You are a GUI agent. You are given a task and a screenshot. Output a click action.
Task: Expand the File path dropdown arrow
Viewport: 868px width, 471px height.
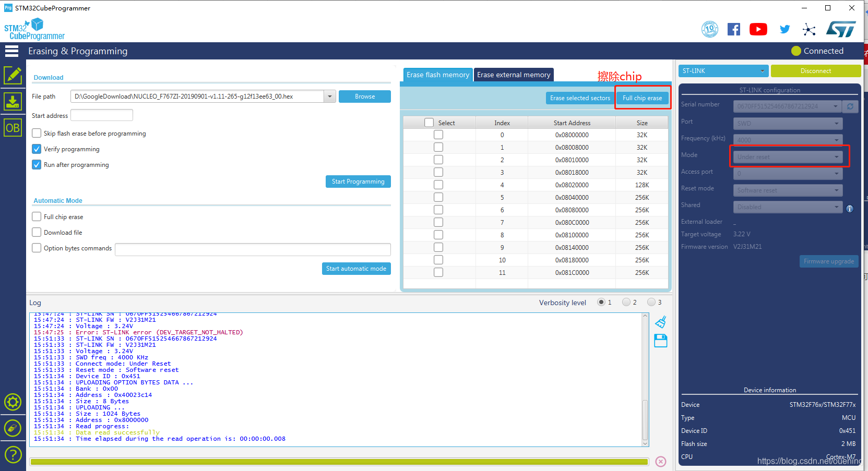tap(329, 96)
